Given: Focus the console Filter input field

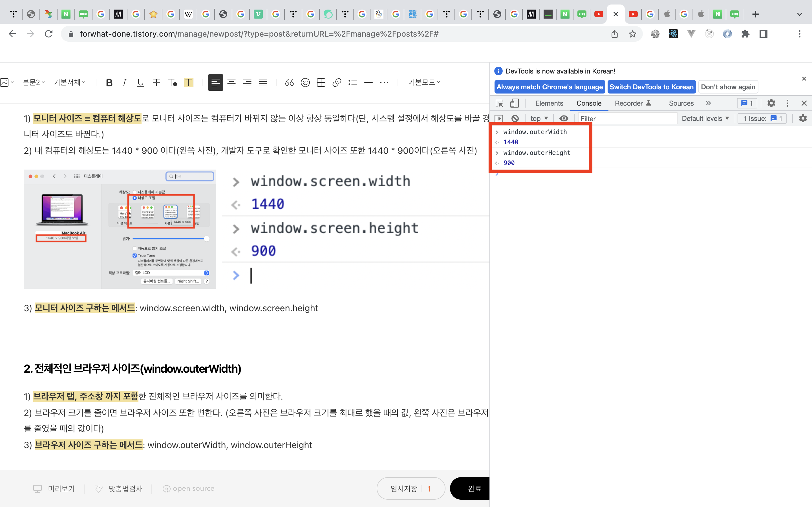Looking at the screenshot, I should [627, 118].
